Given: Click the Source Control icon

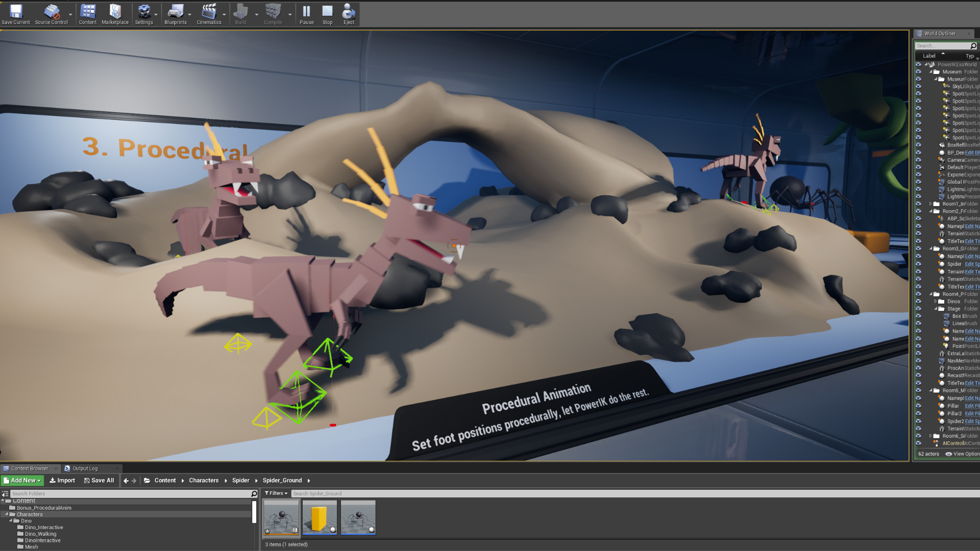Looking at the screenshot, I should click(x=51, y=14).
